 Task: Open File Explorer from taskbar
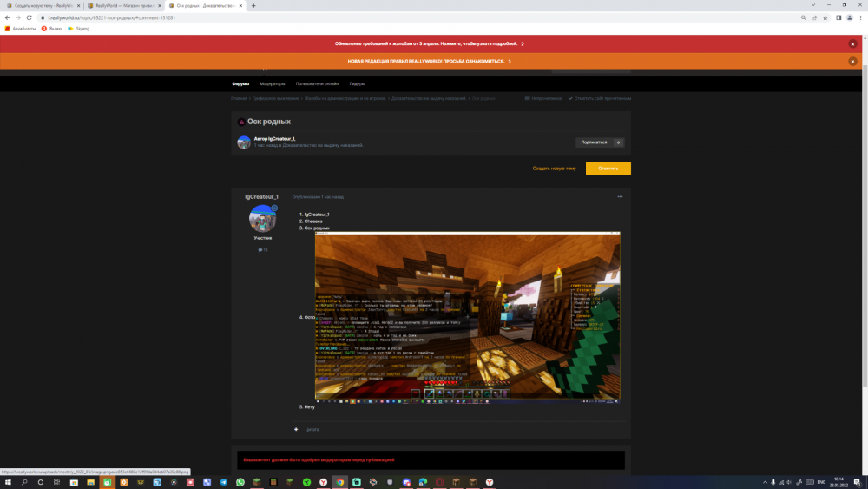[x=90, y=482]
